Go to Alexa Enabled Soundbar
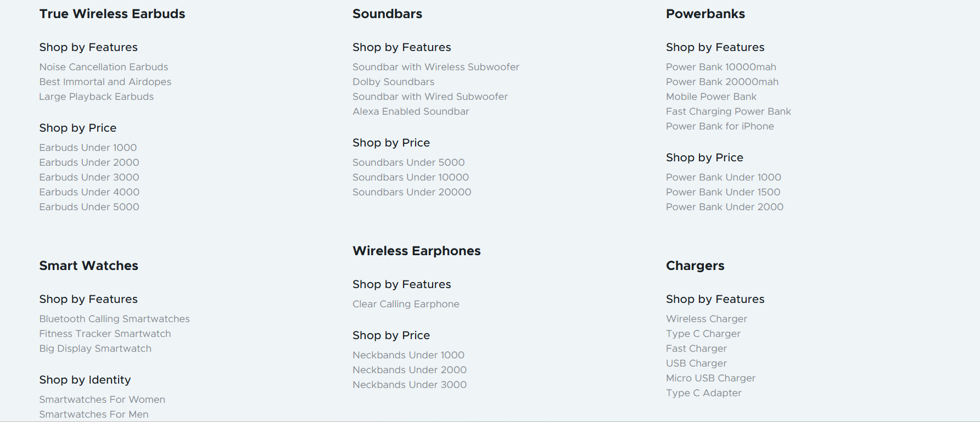Viewport: 980px width, 422px height. pyautogui.click(x=411, y=111)
